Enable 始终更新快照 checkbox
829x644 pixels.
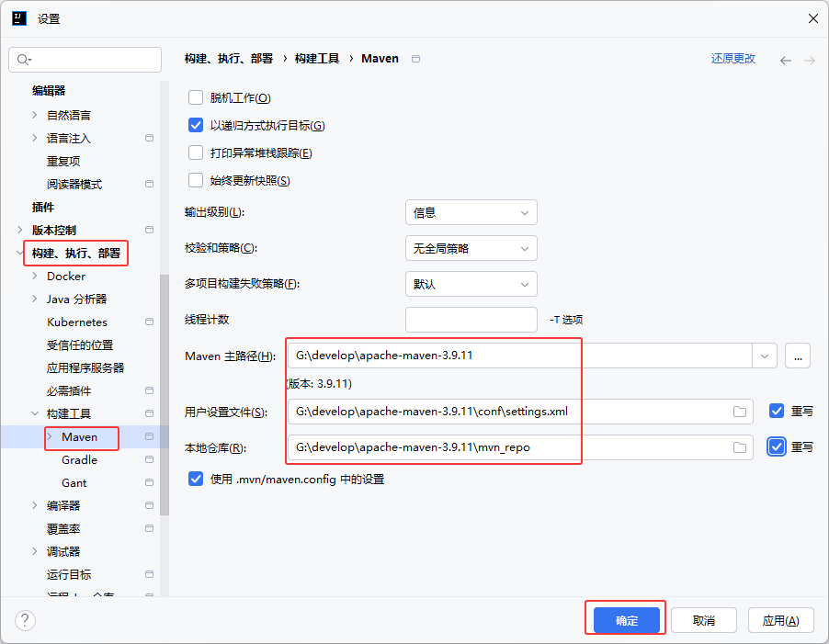(196, 180)
